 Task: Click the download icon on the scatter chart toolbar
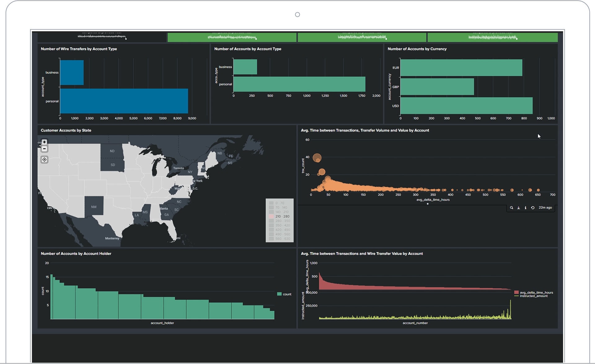point(519,208)
